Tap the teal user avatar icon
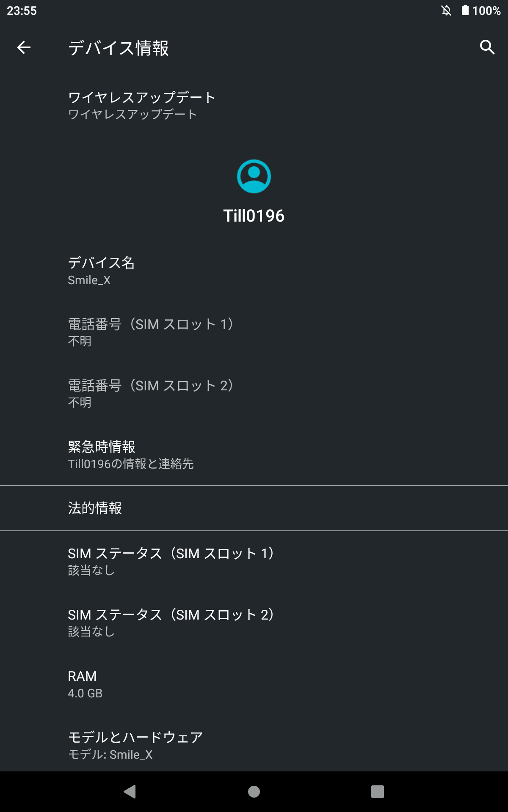 click(254, 176)
